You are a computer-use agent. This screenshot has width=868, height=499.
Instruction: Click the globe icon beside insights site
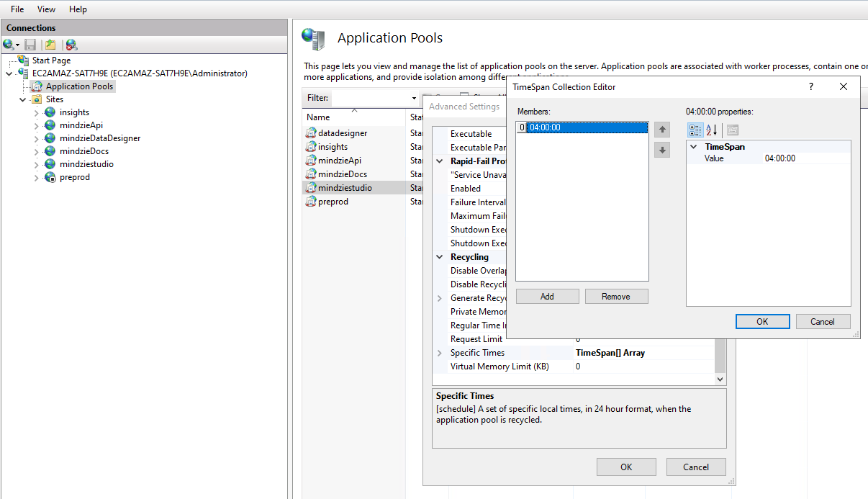(x=50, y=112)
